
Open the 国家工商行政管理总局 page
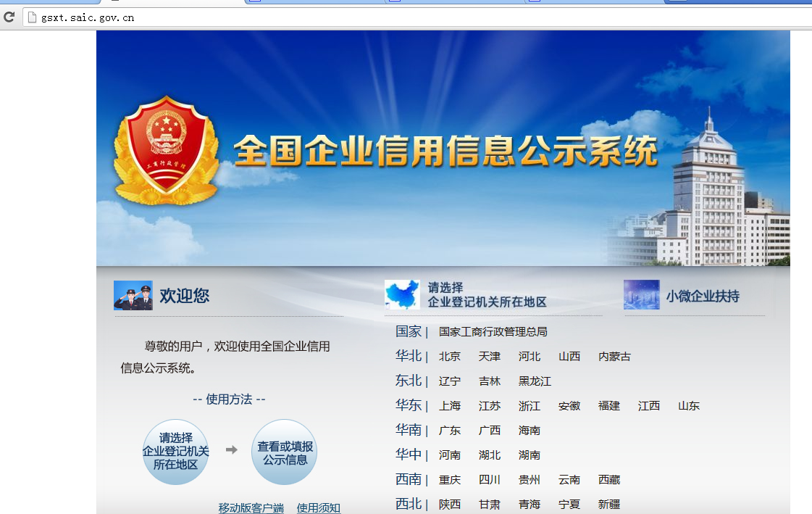coord(491,331)
